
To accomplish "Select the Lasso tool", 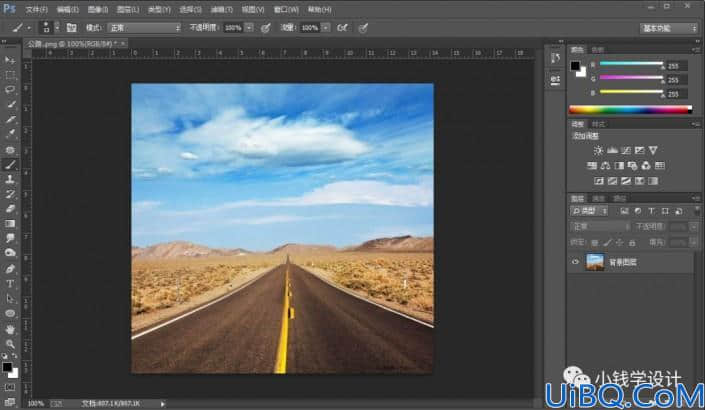I will pyautogui.click(x=10, y=89).
